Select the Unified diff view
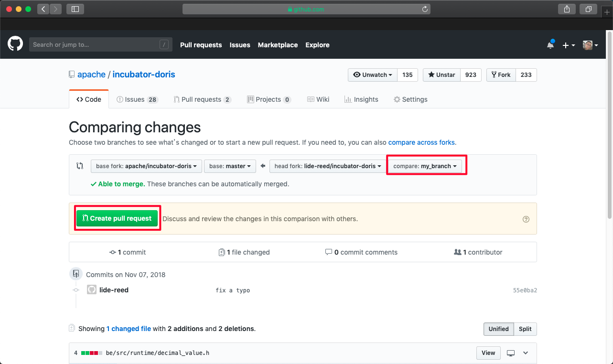613x364 pixels. [498, 329]
